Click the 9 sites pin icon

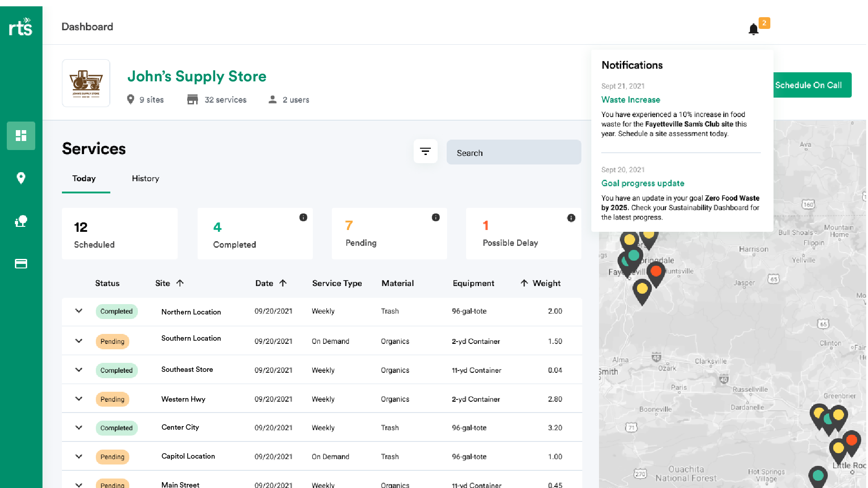(131, 99)
